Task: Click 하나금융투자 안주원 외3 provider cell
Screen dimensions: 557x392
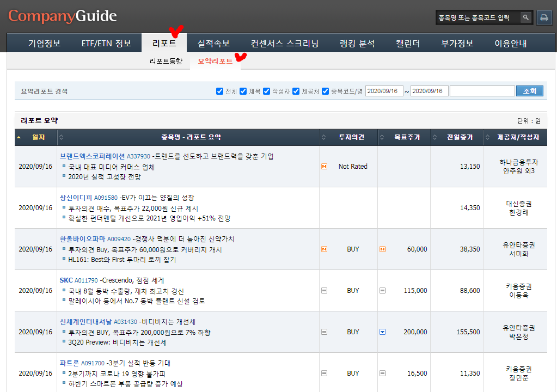Action: [x=519, y=167]
